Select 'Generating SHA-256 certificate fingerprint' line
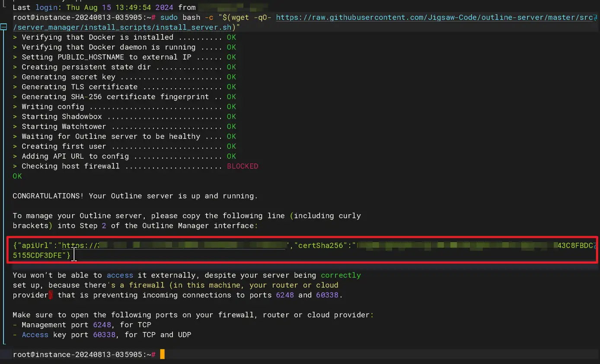600x364 pixels. click(124, 97)
